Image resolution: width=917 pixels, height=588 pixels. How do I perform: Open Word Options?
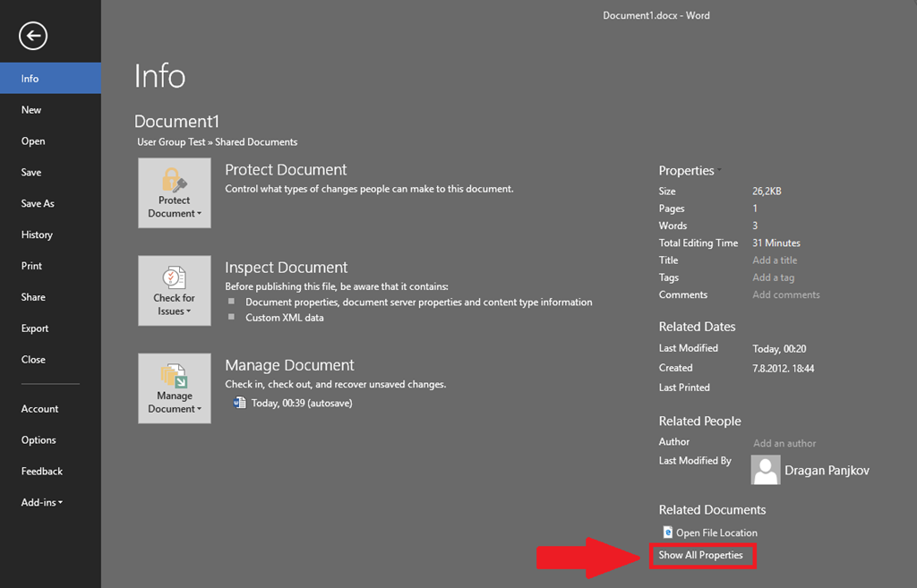click(x=50, y=439)
